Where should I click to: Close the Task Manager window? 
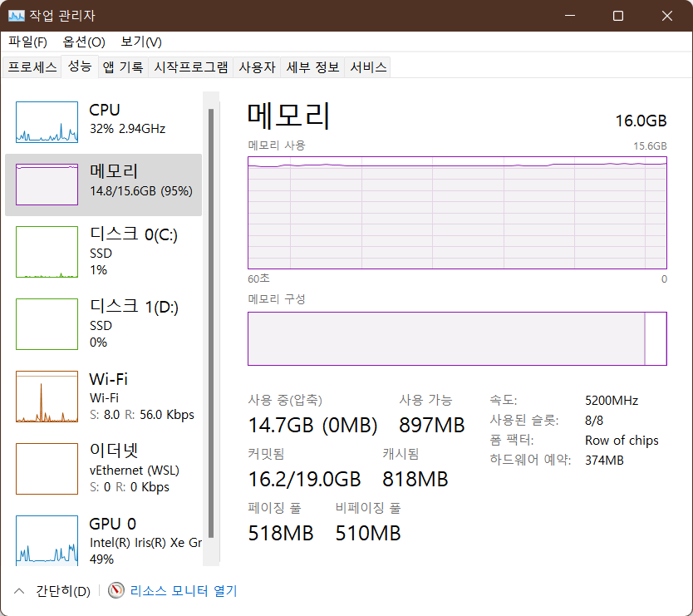click(x=667, y=16)
